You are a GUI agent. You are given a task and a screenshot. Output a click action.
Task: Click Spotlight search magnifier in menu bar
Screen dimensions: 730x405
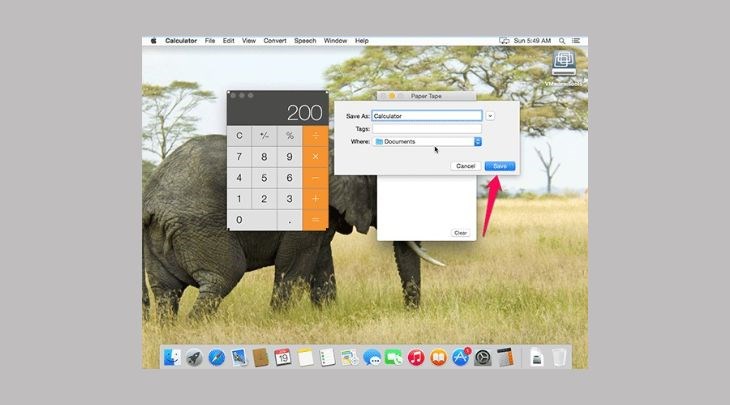(x=562, y=41)
